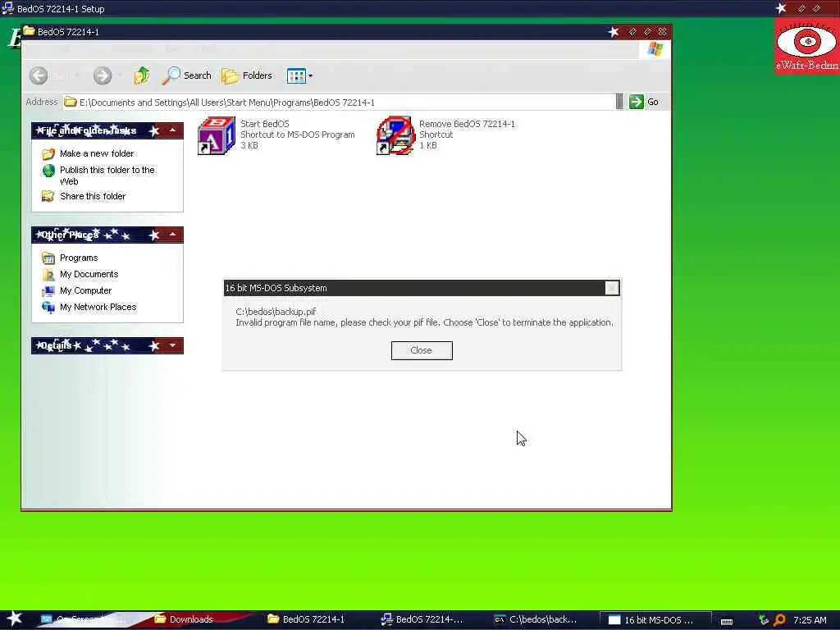
Task: Click the keyboard tray icon
Action: (x=727, y=621)
